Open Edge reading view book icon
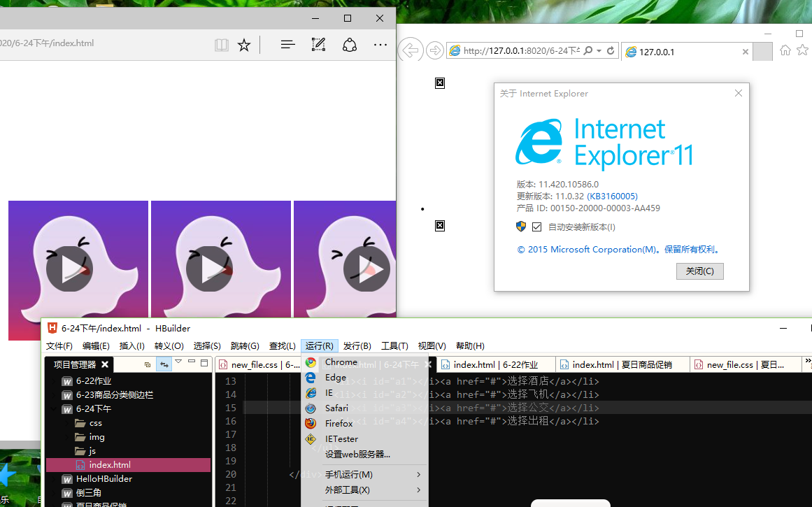812x507 pixels. [x=222, y=45]
